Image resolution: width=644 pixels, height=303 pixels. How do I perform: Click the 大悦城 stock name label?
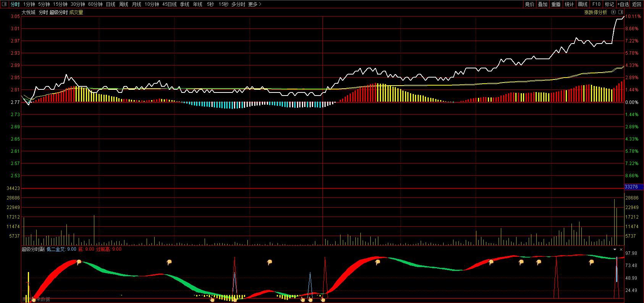(28, 12)
